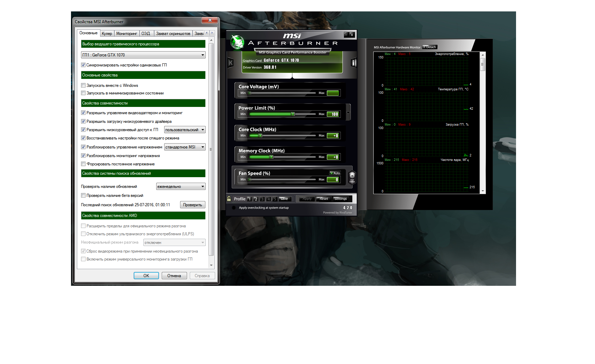Toggle 'Разблокировать управление напряжением' checkbox

(x=83, y=147)
